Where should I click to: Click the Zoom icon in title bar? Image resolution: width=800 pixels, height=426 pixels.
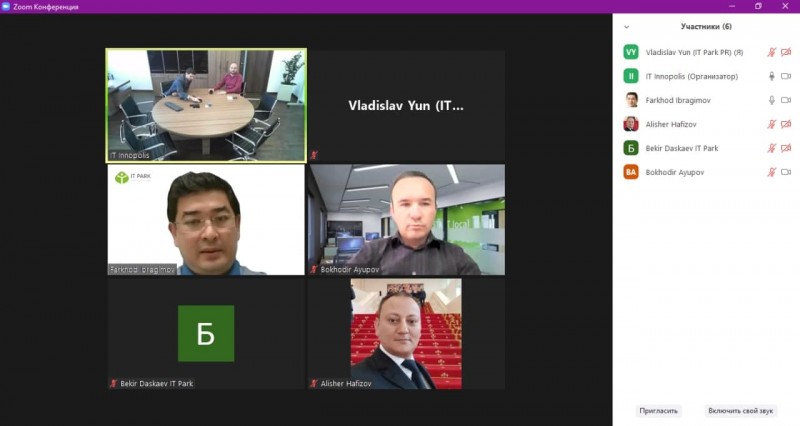click(6, 7)
